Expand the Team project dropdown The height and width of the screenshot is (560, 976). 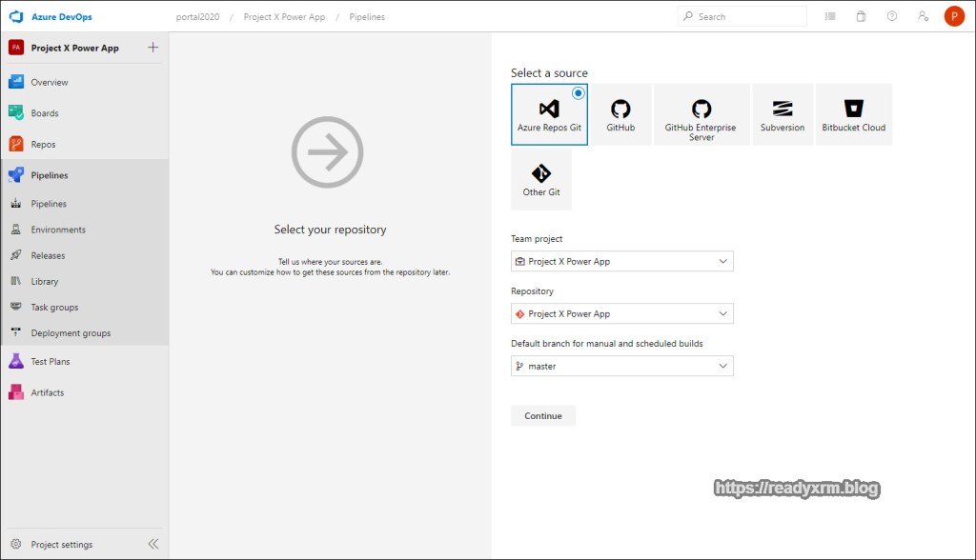coord(622,261)
